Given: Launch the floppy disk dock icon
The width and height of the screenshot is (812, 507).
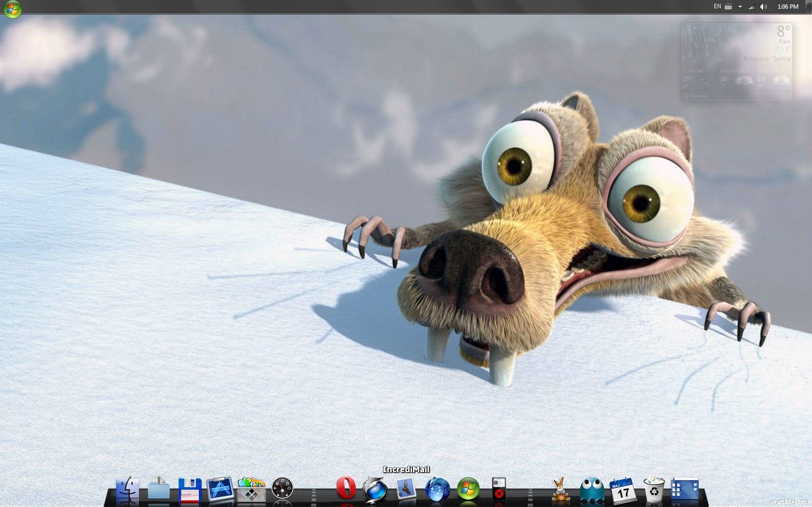Looking at the screenshot, I should pyautogui.click(x=190, y=490).
